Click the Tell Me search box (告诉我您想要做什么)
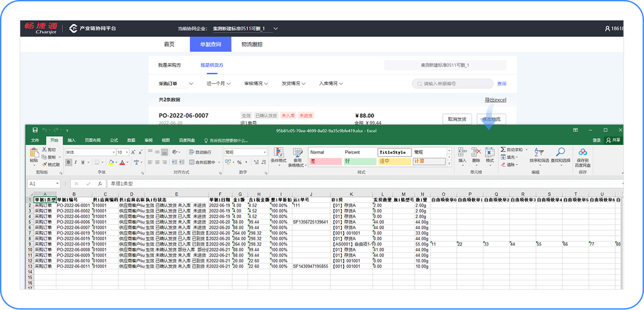Image resolution: width=644 pixels, height=310 pixels. [x=226, y=140]
